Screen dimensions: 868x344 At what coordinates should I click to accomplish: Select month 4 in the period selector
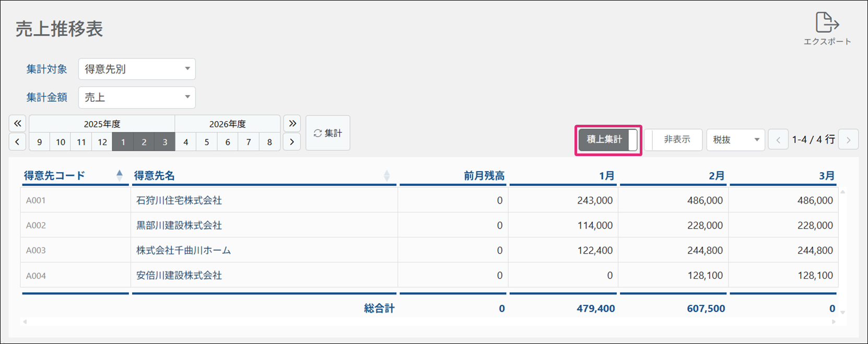pos(185,142)
